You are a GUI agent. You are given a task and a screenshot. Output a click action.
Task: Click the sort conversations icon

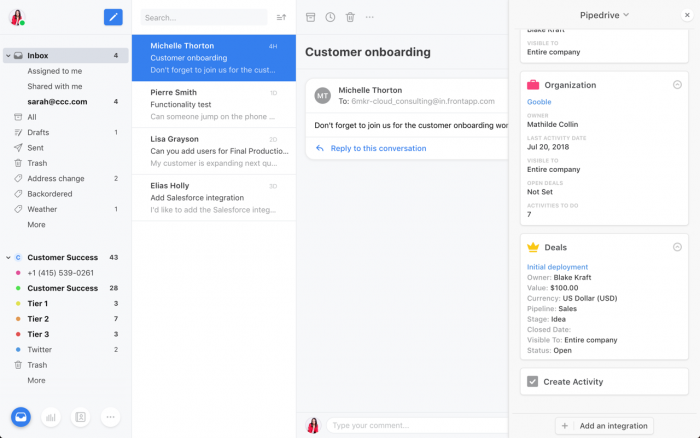point(281,17)
